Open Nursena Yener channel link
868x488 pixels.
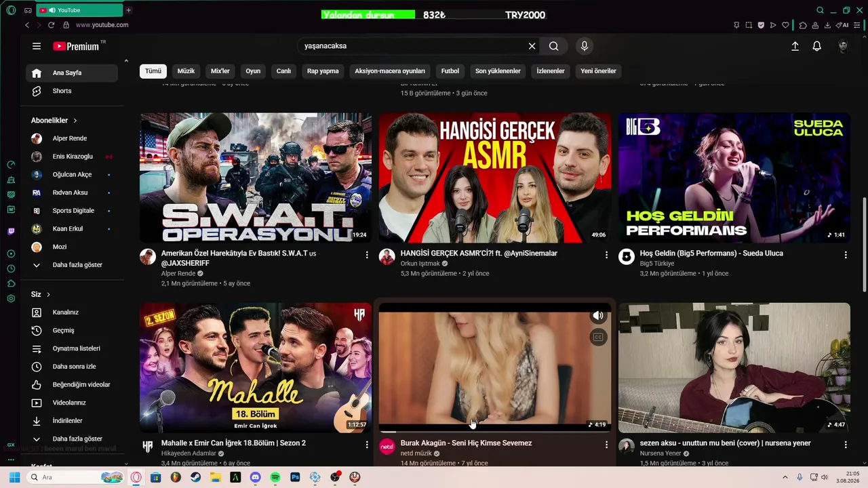[660, 453]
